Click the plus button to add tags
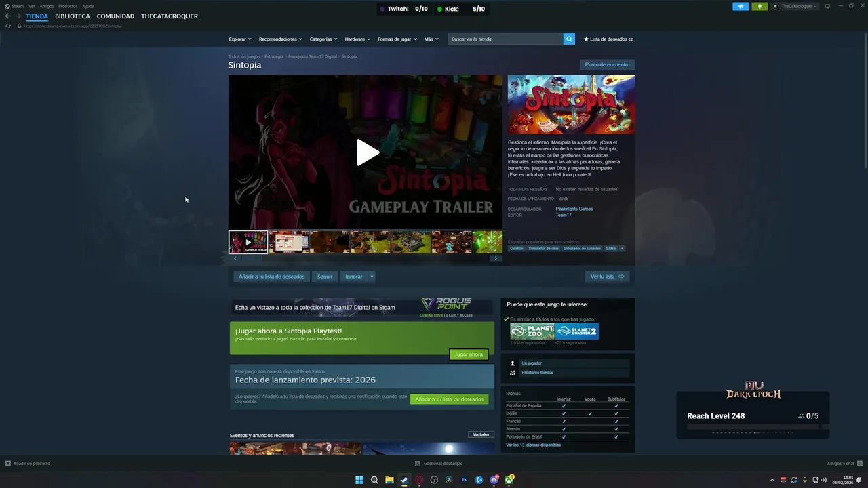Screen dimensions: 868x488 [622, 249]
